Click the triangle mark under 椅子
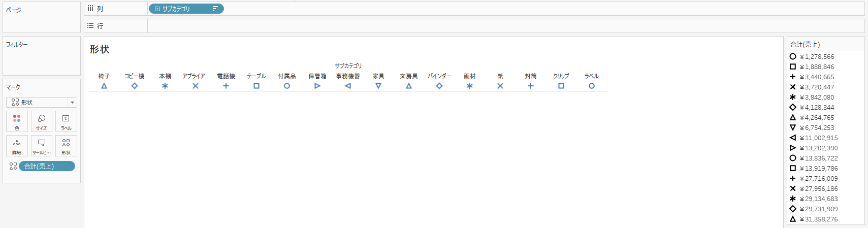The image size is (868, 228). point(104,86)
